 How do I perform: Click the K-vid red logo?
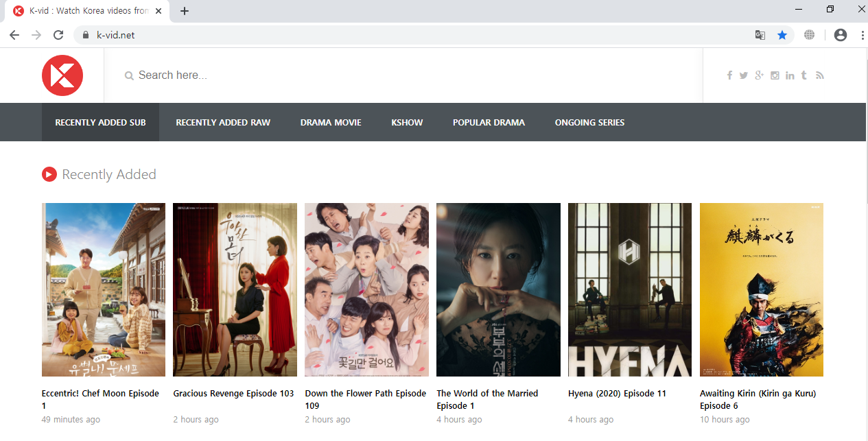(x=62, y=75)
